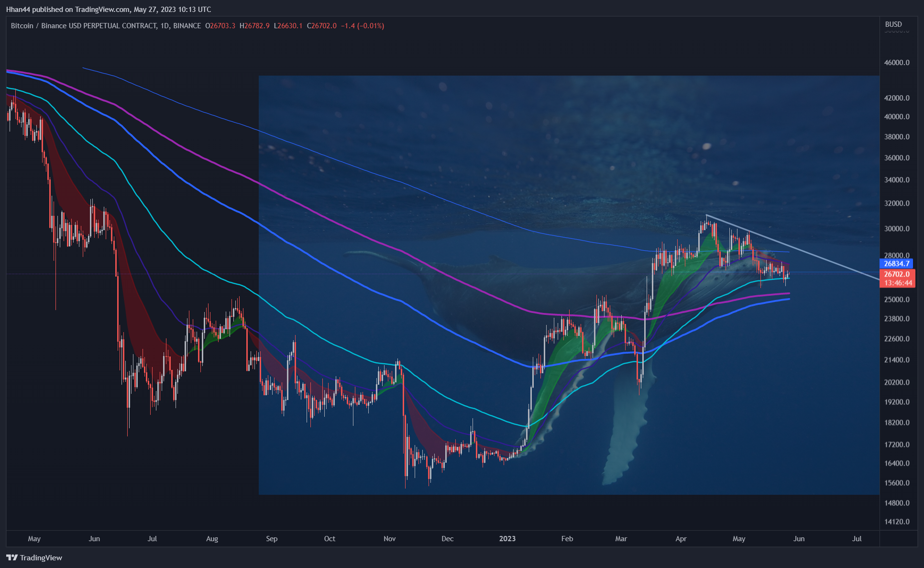This screenshot has height=568, width=924.
Task: Click the 21400.0 price axis label
Action: (897, 360)
